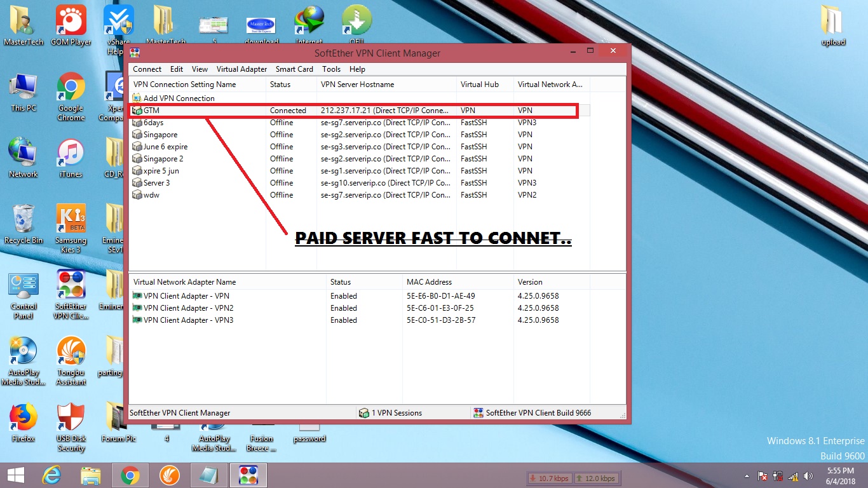
Task: Open the Forum Pic folder
Action: click(x=118, y=423)
